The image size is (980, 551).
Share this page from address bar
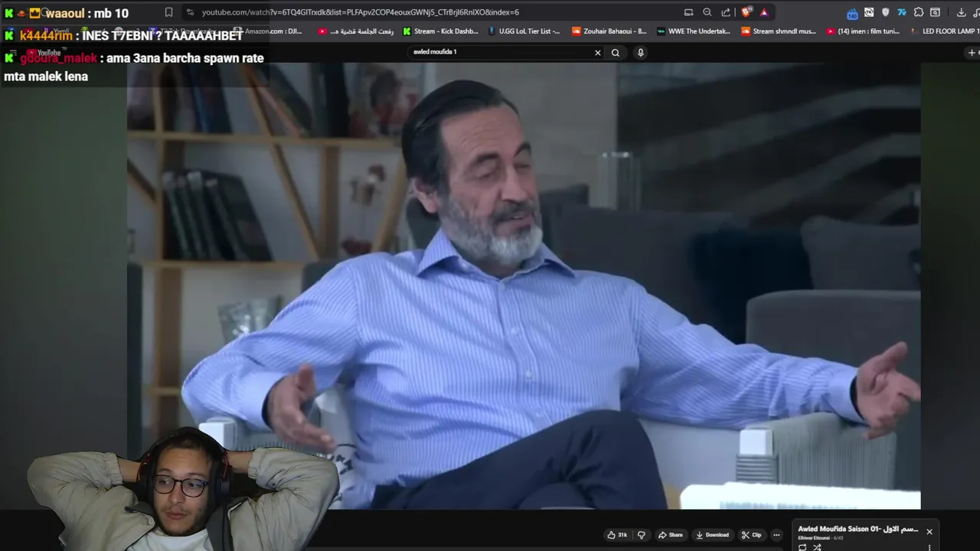(726, 12)
